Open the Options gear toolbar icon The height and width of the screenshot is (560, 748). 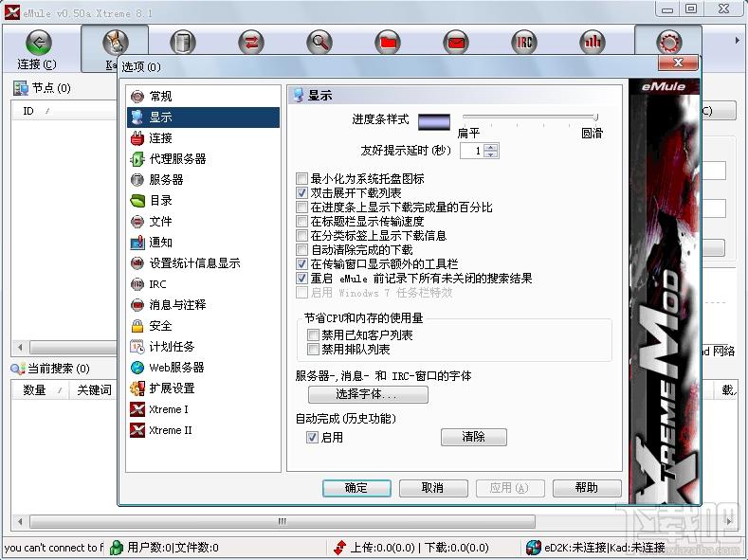pos(668,43)
